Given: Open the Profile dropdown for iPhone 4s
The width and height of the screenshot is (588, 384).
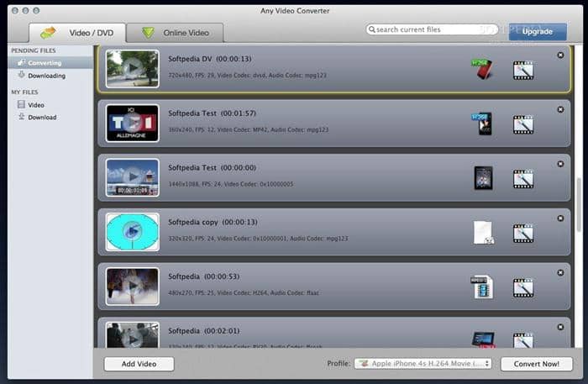Looking at the screenshot, I should [423, 364].
